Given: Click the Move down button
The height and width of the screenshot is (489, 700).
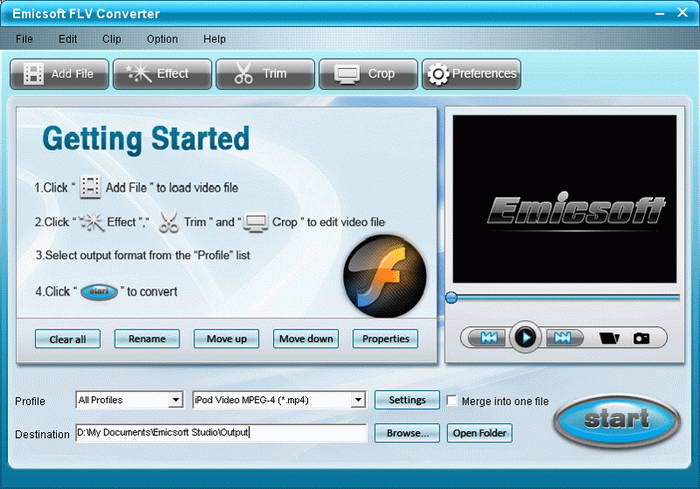Looking at the screenshot, I should (306, 339).
